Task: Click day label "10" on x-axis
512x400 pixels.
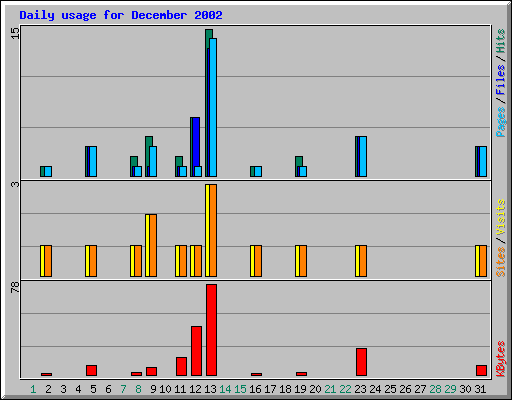Action: (165, 389)
